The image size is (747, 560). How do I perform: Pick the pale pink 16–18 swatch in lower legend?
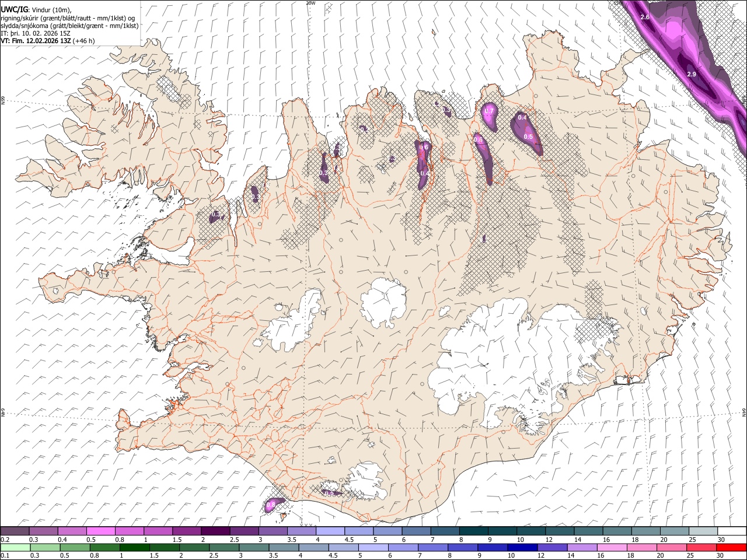point(611,547)
